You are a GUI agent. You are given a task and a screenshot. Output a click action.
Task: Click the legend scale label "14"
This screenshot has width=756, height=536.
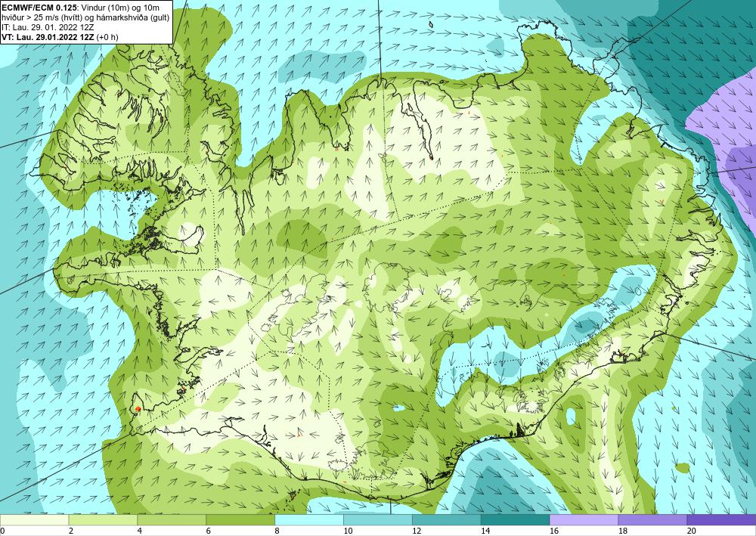click(485, 531)
